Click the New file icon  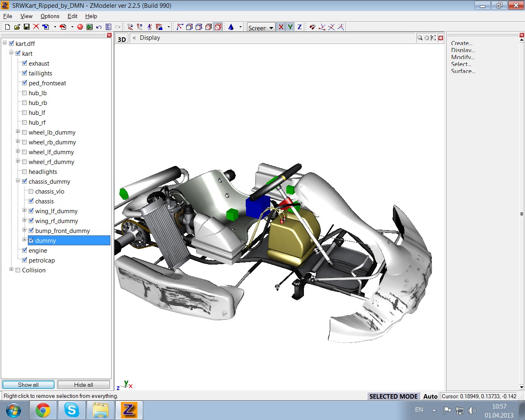[x=7, y=27]
